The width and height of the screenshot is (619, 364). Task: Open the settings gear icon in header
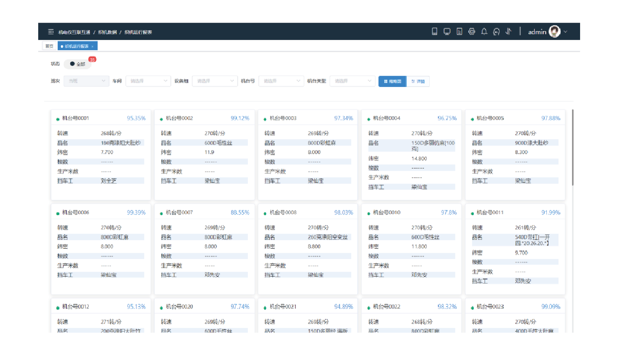[x=472, y=31]
